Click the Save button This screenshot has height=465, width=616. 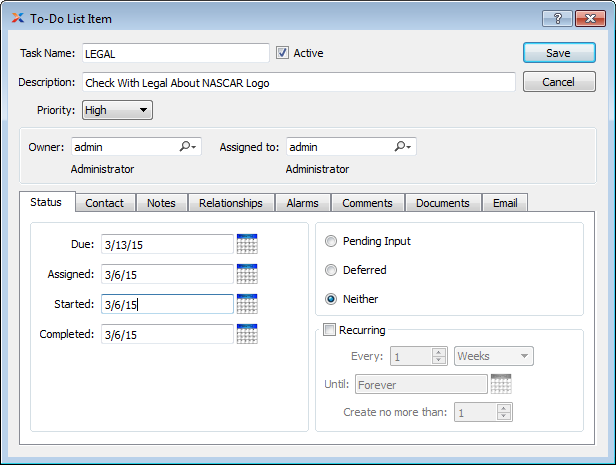pos(559,53)
